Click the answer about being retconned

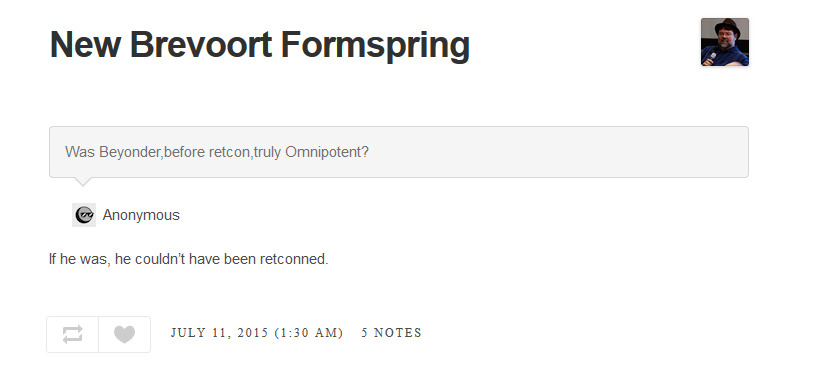click(x=189, y=258)
